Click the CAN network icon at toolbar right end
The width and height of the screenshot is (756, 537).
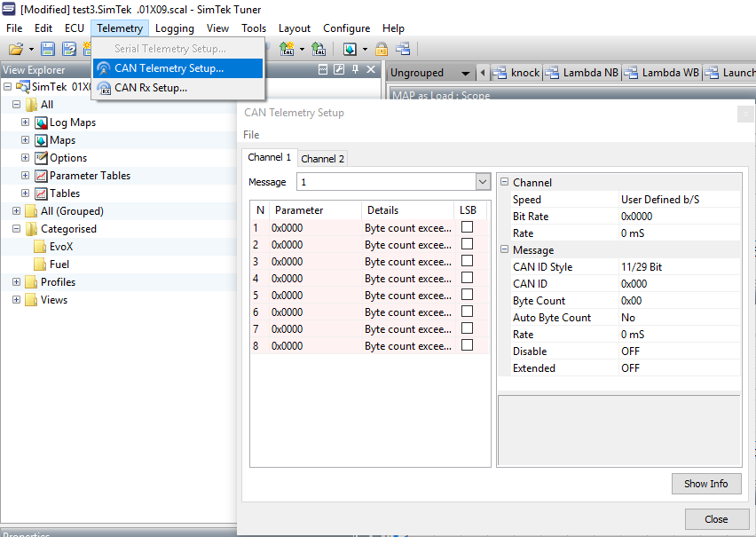(404, 48)
